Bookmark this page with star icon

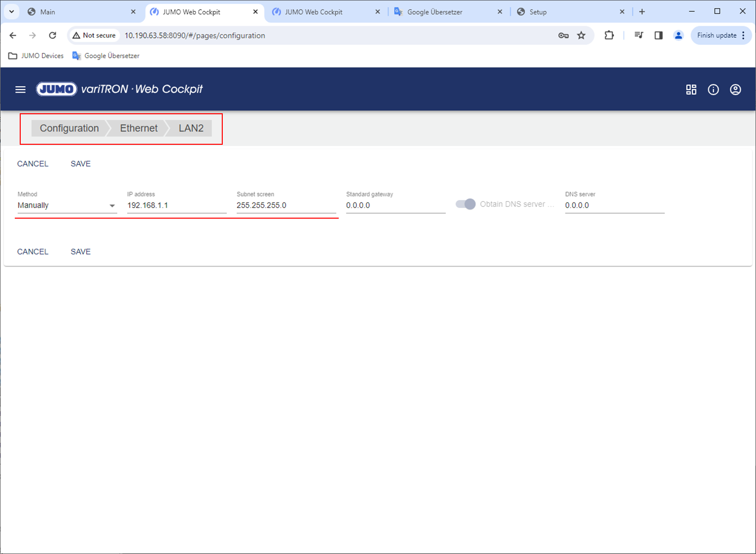(x=582, y=35)
